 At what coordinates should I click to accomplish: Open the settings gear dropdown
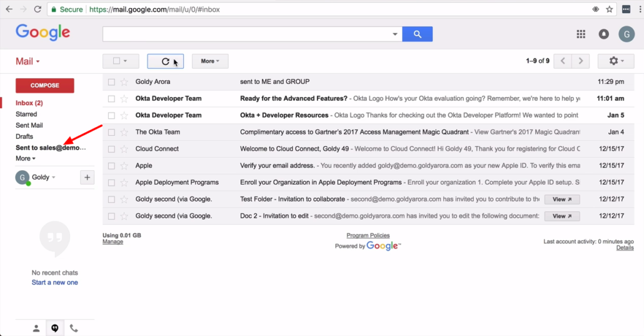[616, 61]
